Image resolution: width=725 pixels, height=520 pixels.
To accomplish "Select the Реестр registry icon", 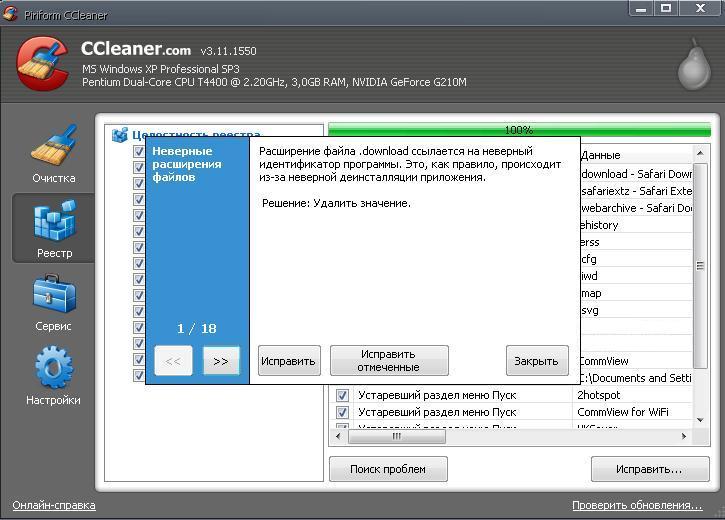I will click(x=54, y=228).
